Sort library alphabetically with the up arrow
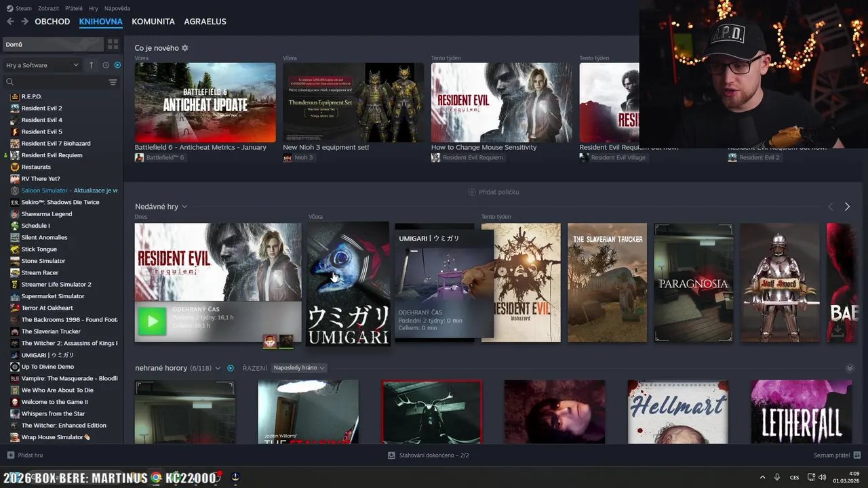The image size is (868, 488). [x=91, y=65]
